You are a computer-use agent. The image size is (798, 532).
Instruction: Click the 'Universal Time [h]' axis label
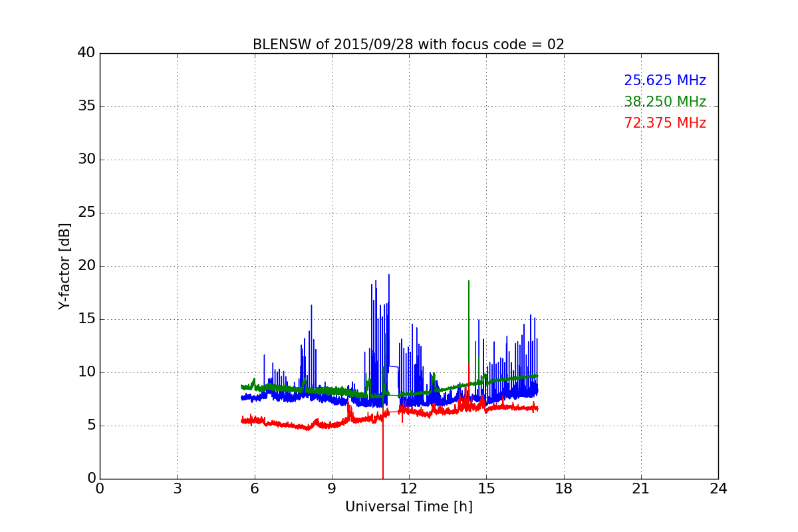click(x=409, y=507)
